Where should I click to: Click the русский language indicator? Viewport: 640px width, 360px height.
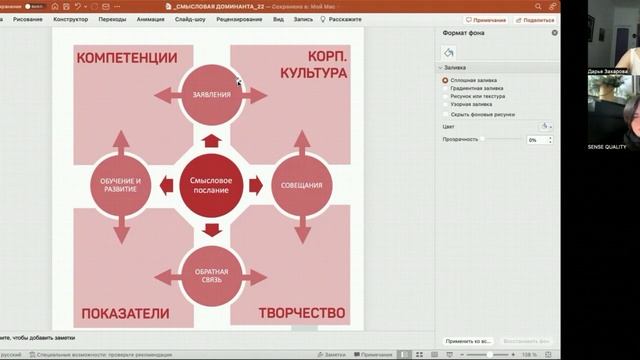(x=11, y=355)
